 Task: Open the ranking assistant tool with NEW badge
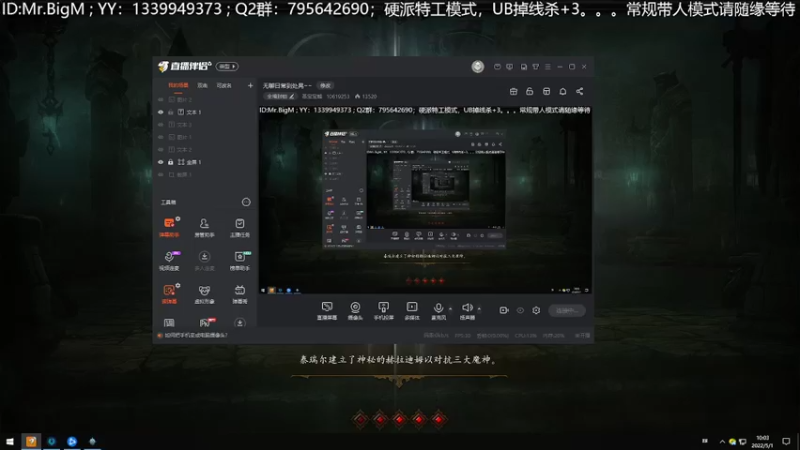239,260
